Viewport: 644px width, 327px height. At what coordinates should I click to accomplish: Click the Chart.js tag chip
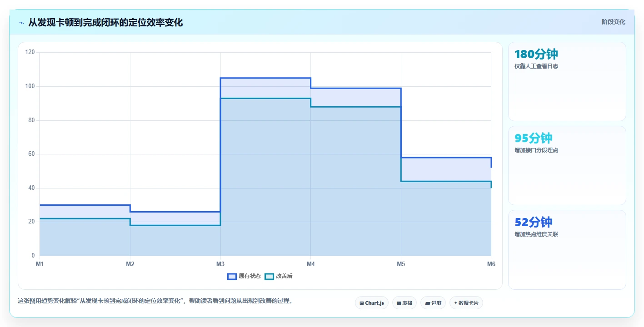pos(371,303)
